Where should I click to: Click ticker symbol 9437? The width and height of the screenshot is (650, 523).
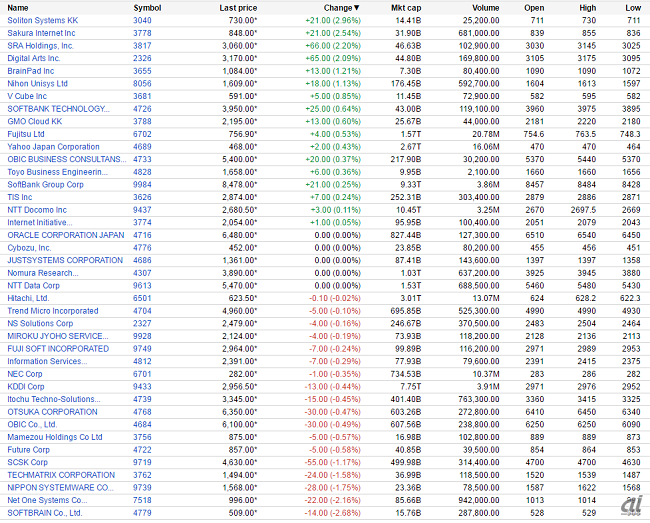click(142, 210)
